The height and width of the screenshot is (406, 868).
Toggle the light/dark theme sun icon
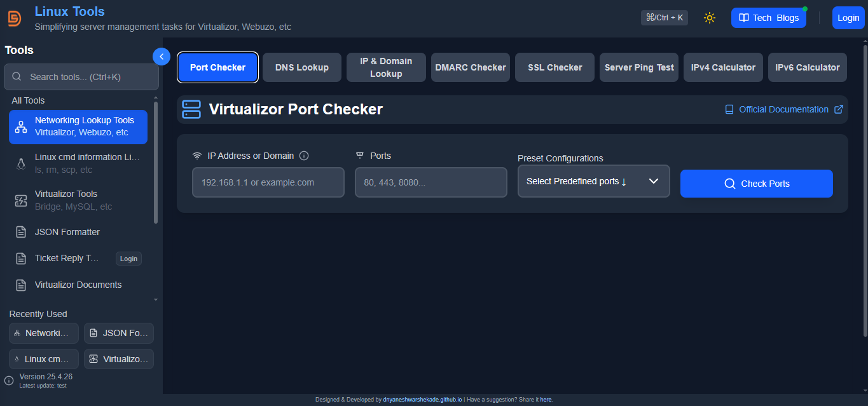710,18
